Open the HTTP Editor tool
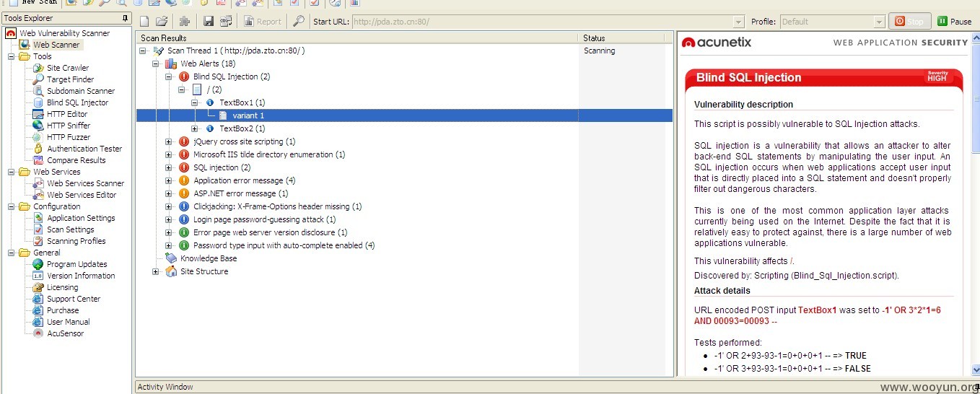The width and height of the screenshot is (980, 394). pyautogui.click(x=67, y=114)
